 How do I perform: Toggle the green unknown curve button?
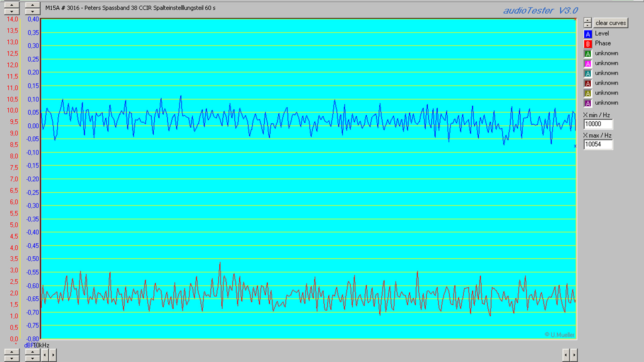(x=588, y=54)
